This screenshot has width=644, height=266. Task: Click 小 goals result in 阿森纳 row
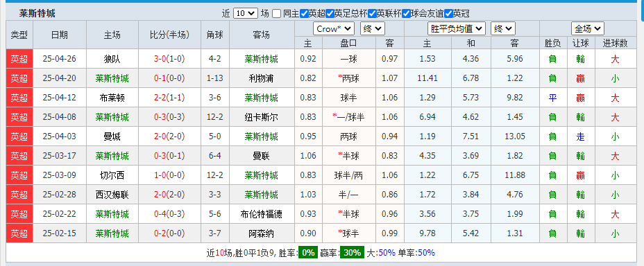coord(615,233)
